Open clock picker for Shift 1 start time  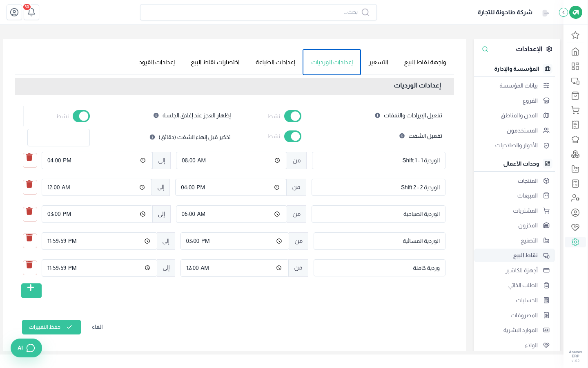click(277, 160)
